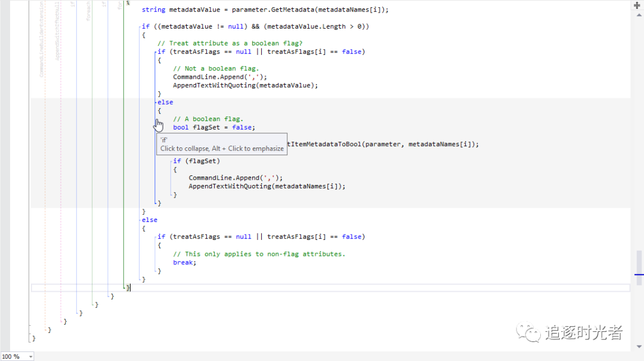
Task: Click the vertical scrollbar up arrow
Action: [x=639, y=15]
